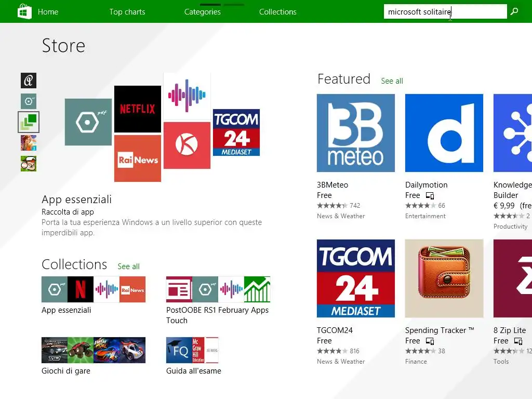
Task: Open the TGCOM24 Mediaset tile in mosaic
Action: tap(236, 132)
